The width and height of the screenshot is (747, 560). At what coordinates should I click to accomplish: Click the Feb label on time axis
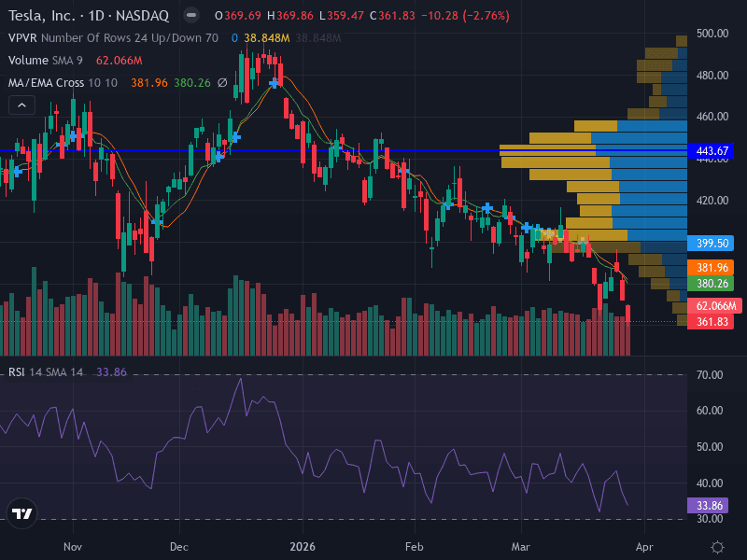click(414, 547)
